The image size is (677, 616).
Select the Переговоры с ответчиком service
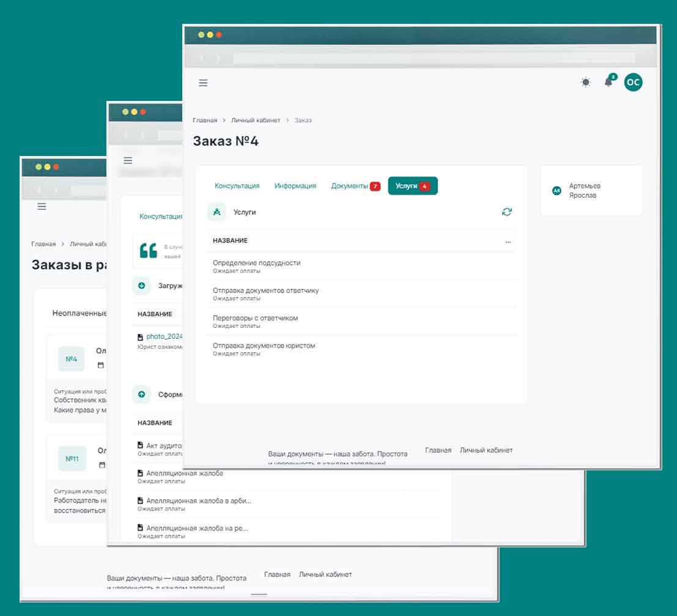[256, 318]
